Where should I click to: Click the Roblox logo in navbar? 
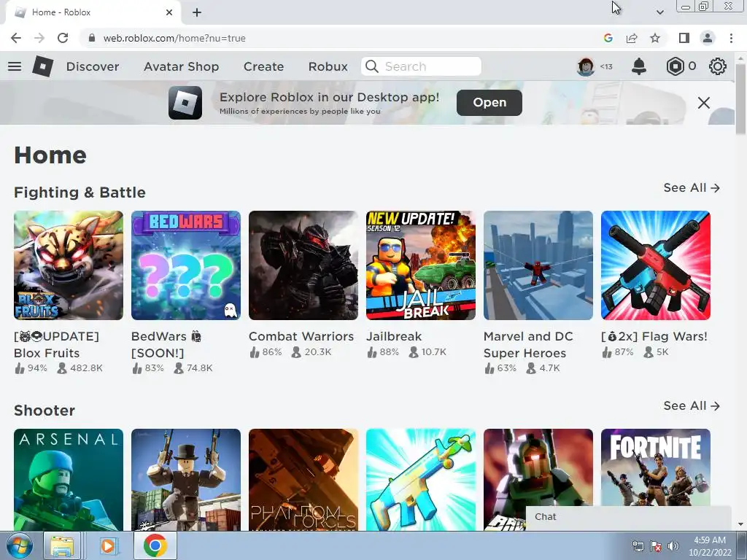[x=43, y=66]
